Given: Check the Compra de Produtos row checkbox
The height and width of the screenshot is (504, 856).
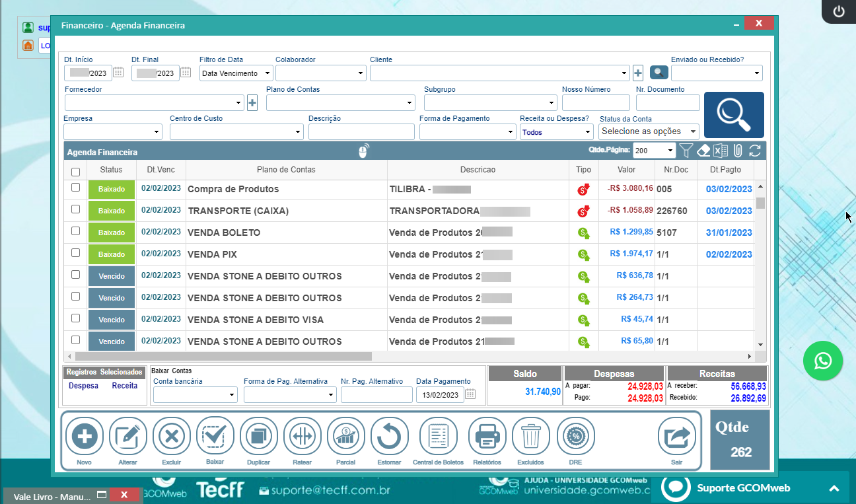Looking at the screenshot, I should coord(75,188).
